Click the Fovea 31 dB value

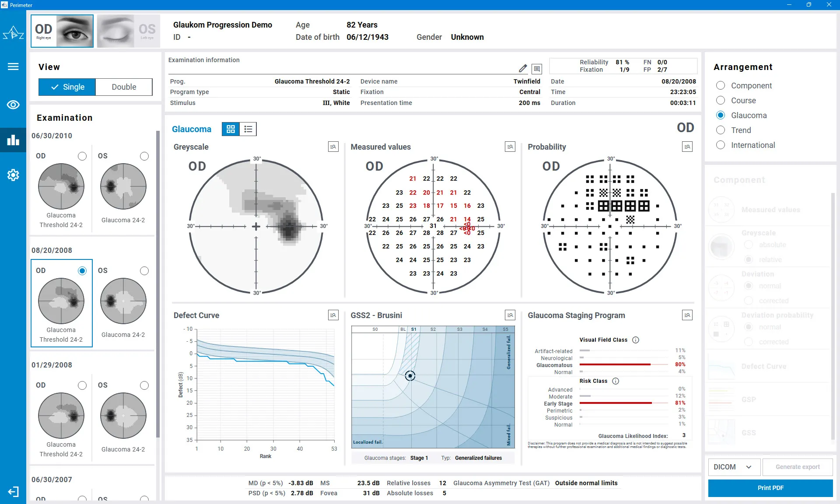click(371, 493)
